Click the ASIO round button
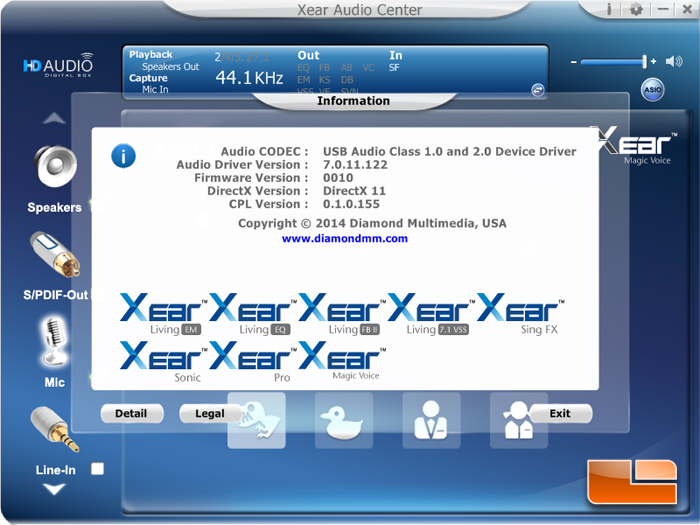This screenshot has height=525, width=700. [651, 90]
